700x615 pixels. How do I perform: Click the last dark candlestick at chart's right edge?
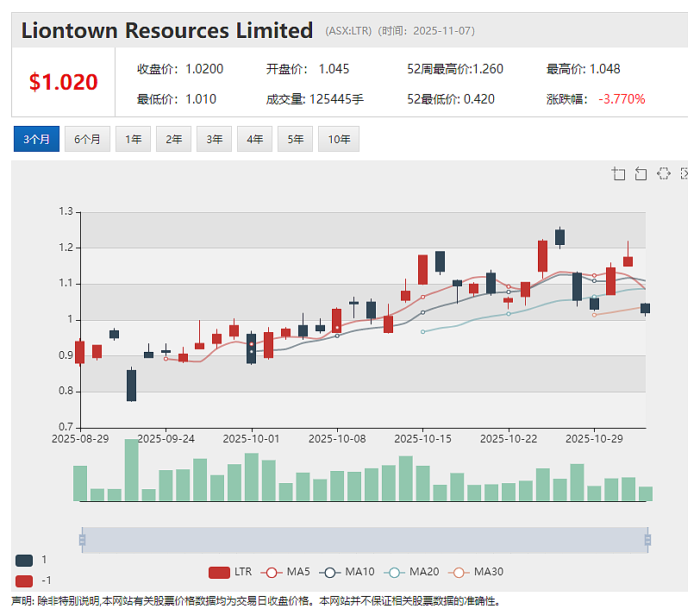[x=645, y=308]
